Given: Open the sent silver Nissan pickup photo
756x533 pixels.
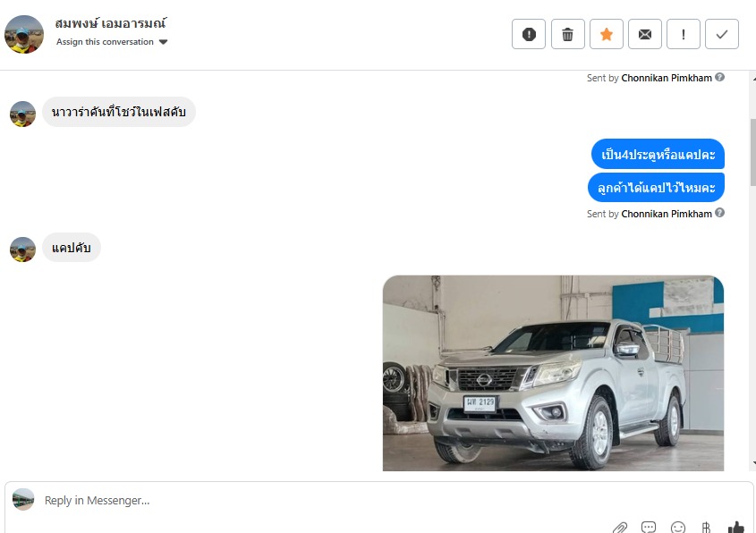Looking at the screenshot, I should (x=553, y=373).
